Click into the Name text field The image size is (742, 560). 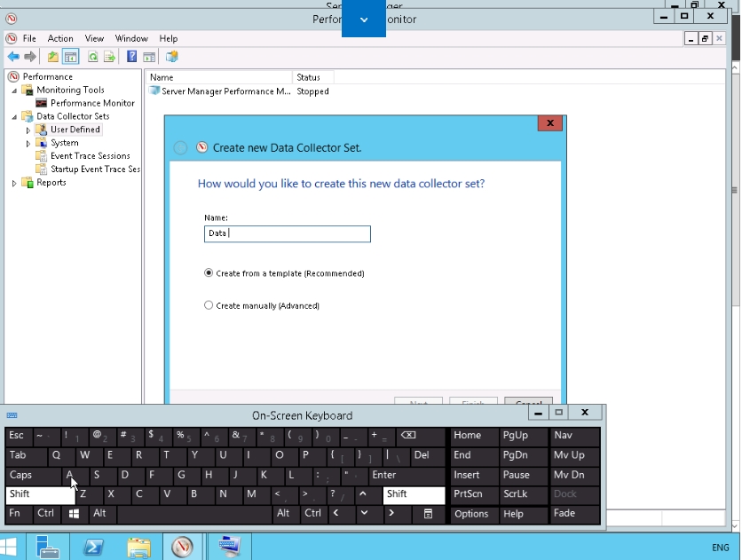coord(288,234)
